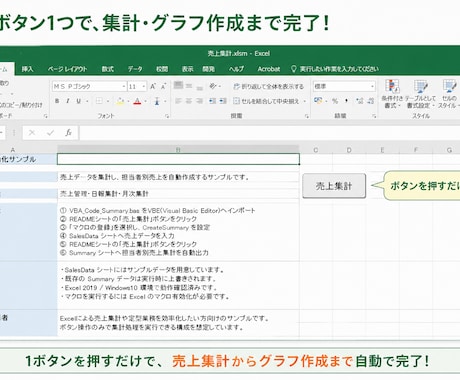Open the 校閲 ribbon tab
The image size is (460, 380).
pos(162,69)
